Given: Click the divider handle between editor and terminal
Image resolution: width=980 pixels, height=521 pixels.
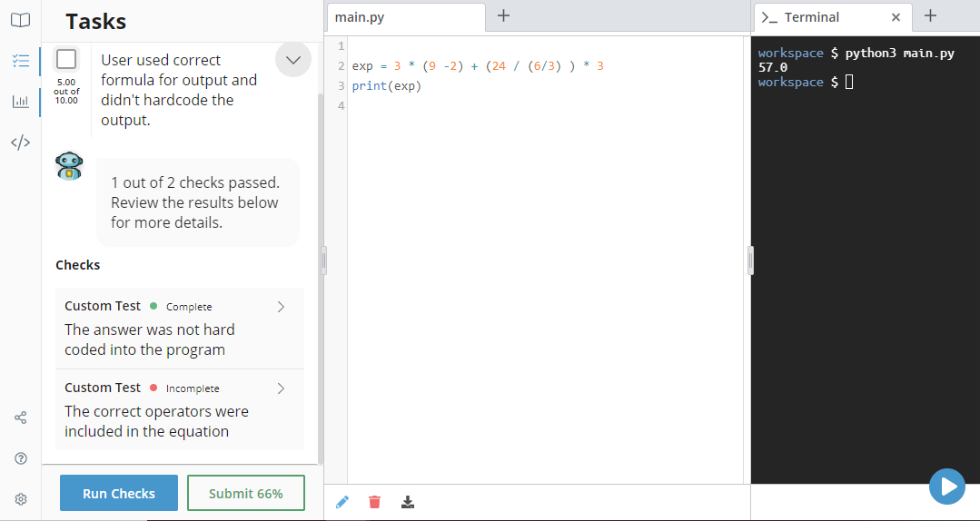Looking at the screenshot, I should (750, 260).
